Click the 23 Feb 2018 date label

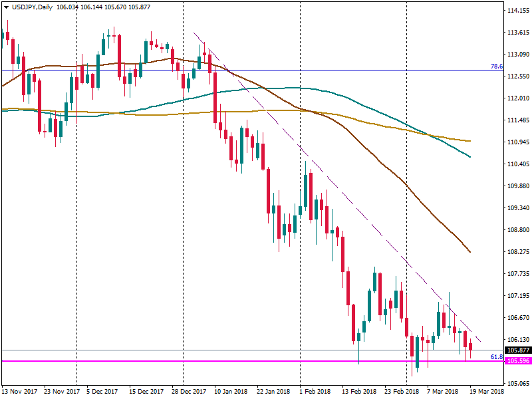click(x=401, y=392)
